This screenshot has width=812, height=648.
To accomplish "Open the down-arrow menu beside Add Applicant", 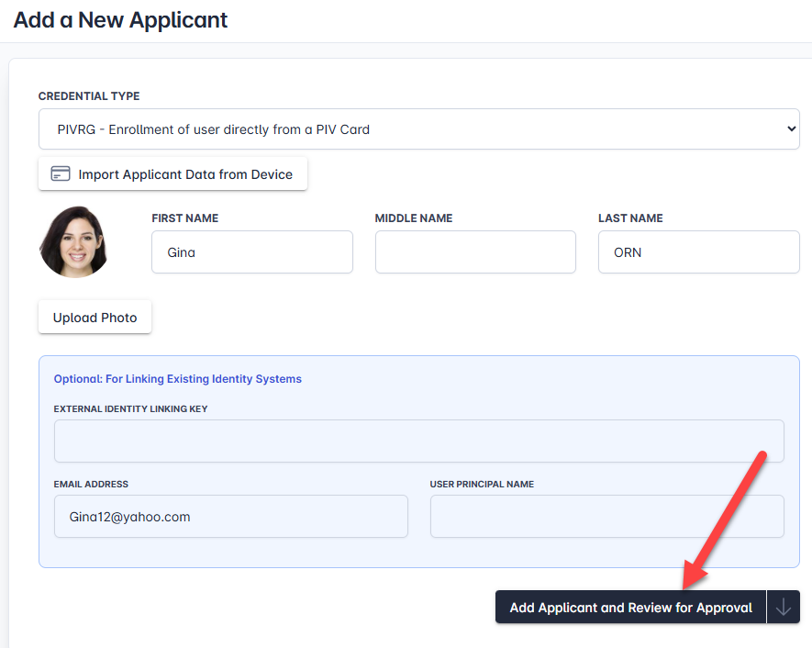I will point(784,608).
